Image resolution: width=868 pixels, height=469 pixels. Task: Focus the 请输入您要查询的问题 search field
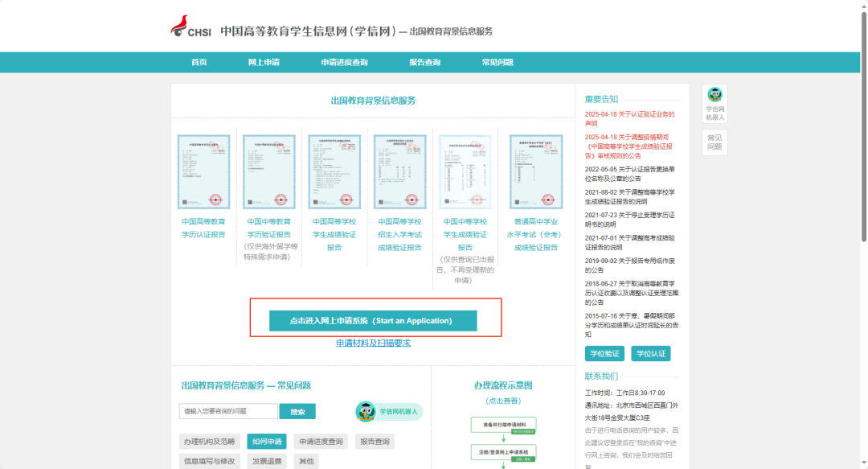coord(228,411)
